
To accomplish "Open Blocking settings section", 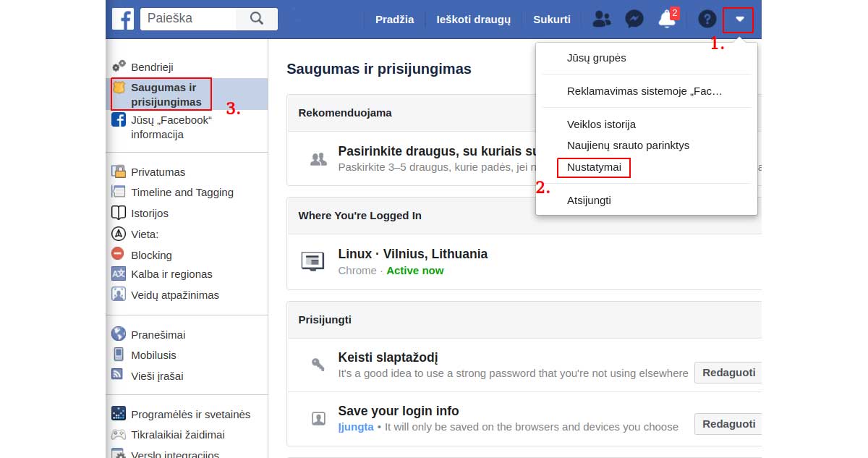I will 151,255.
